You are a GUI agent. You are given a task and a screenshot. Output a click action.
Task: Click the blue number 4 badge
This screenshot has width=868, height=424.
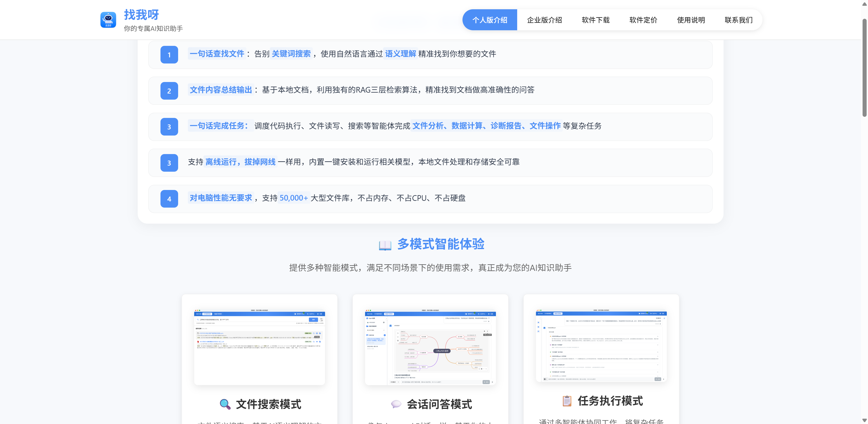pyautogui.click(x=169, y=199)
